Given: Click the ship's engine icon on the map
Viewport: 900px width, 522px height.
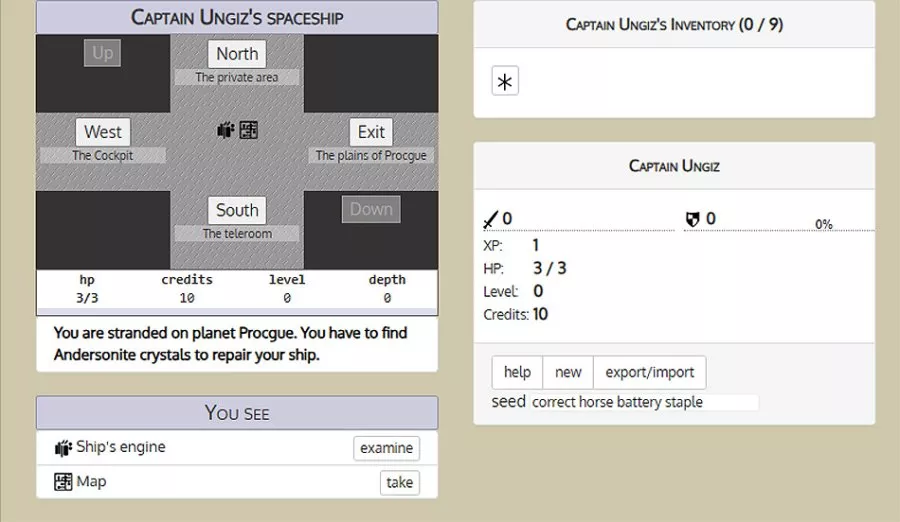Looking at the screenshot, I should click(225, 130).
